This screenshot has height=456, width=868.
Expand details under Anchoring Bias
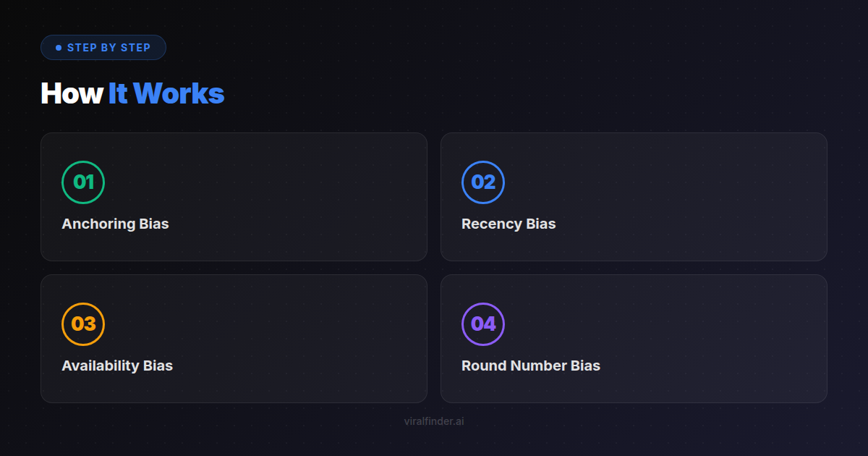tap(234, 196)
